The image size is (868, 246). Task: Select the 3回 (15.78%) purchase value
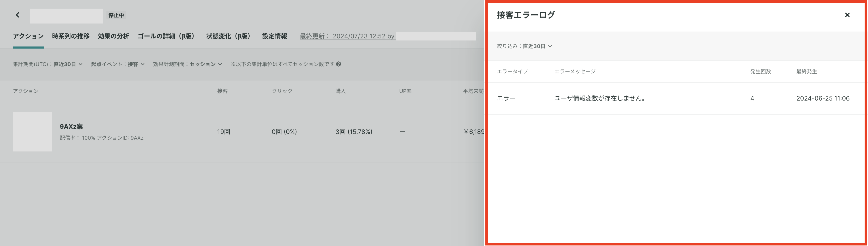pos(354,132)
